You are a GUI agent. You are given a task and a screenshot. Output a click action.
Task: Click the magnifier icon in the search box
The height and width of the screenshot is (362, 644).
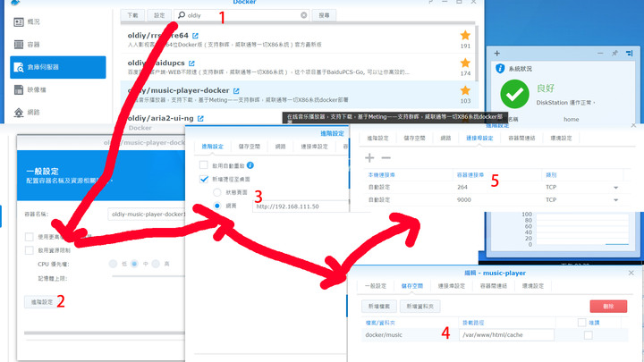click(x=181, y=15)
